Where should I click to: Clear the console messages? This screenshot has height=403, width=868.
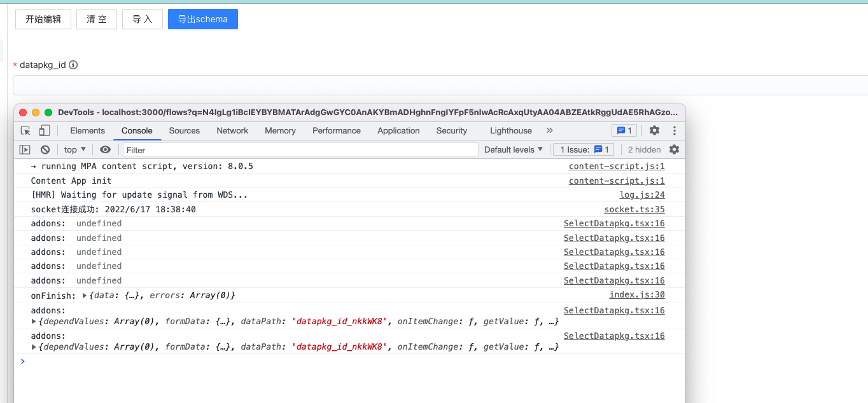point(45,149)
